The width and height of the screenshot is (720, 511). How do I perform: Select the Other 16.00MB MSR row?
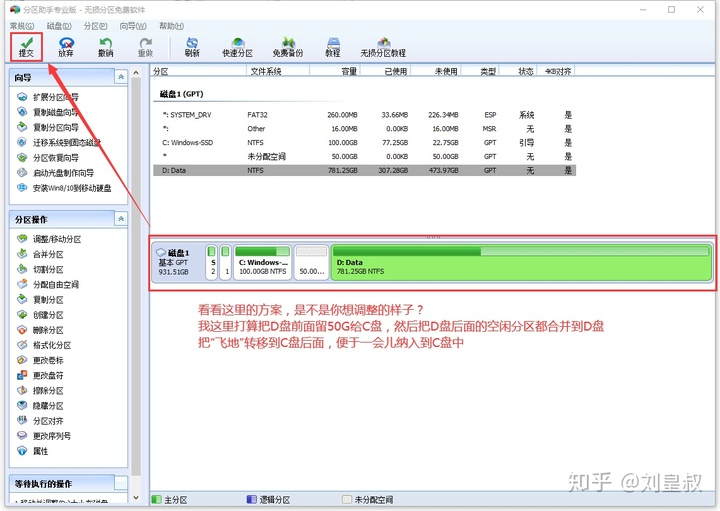[364, 129]
